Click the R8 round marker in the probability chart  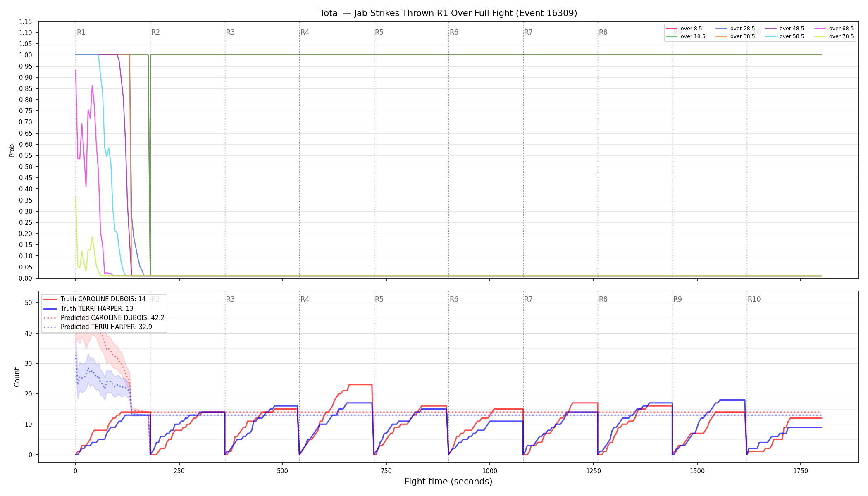pyautogui.click(x=603, y=32)
